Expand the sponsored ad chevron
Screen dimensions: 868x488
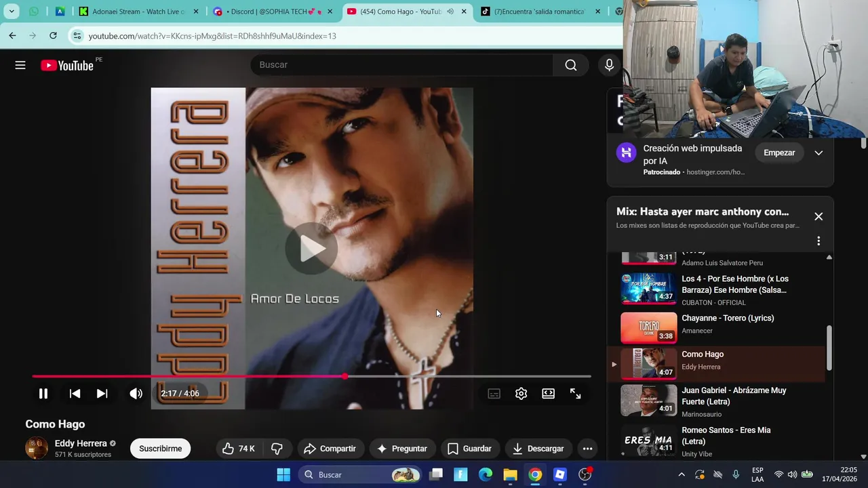tap(818, 152)
